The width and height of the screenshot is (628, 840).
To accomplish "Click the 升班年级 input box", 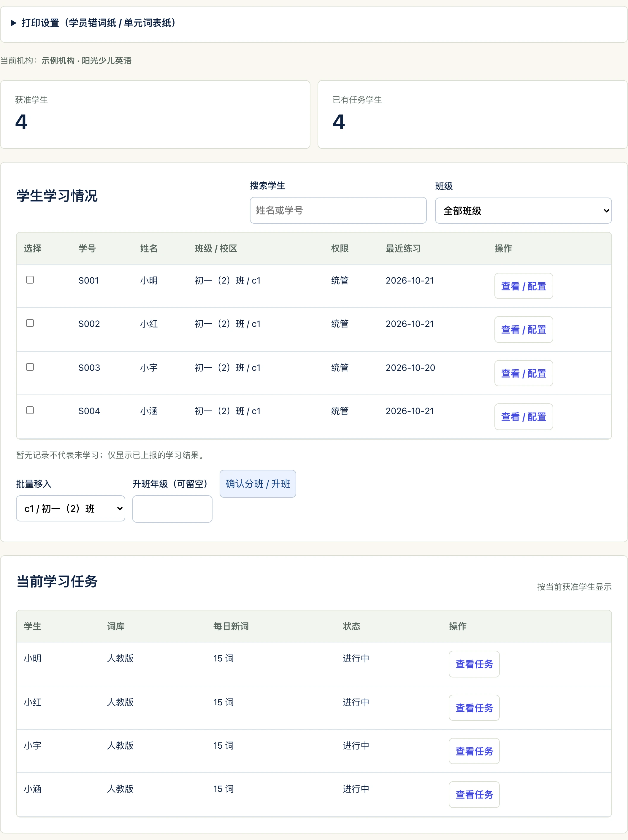I will [x=172, y=509].
